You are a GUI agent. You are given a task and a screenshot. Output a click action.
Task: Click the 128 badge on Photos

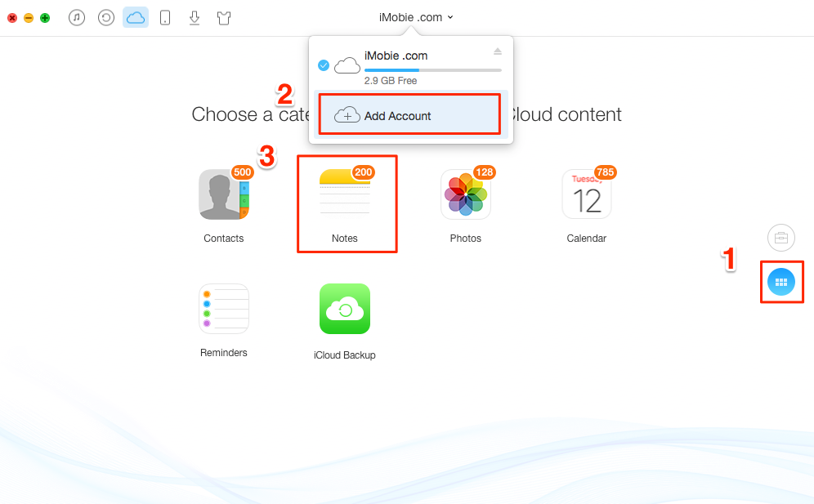485,172
